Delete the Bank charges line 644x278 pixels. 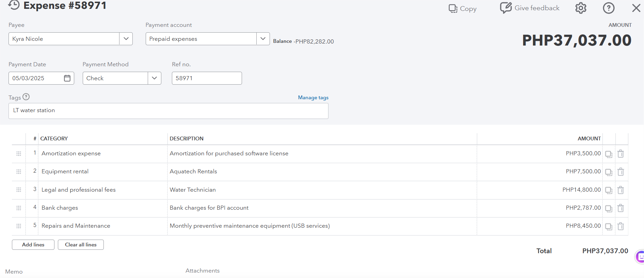(x=621, y=208)
